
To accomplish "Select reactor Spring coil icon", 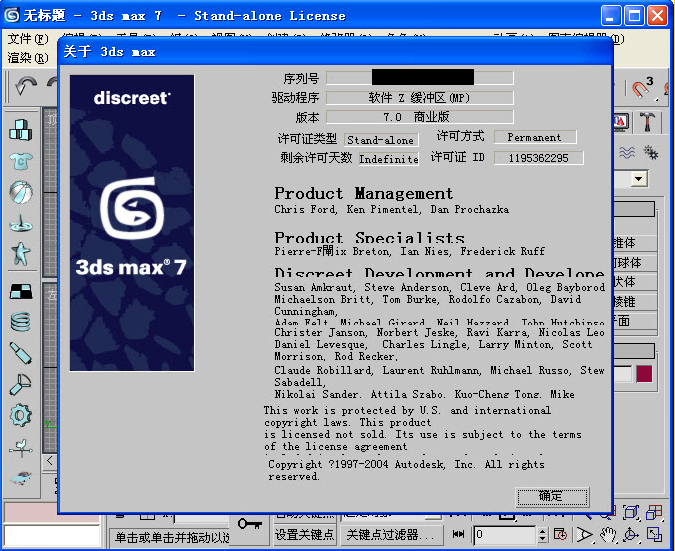I will [x=21, y=322].
